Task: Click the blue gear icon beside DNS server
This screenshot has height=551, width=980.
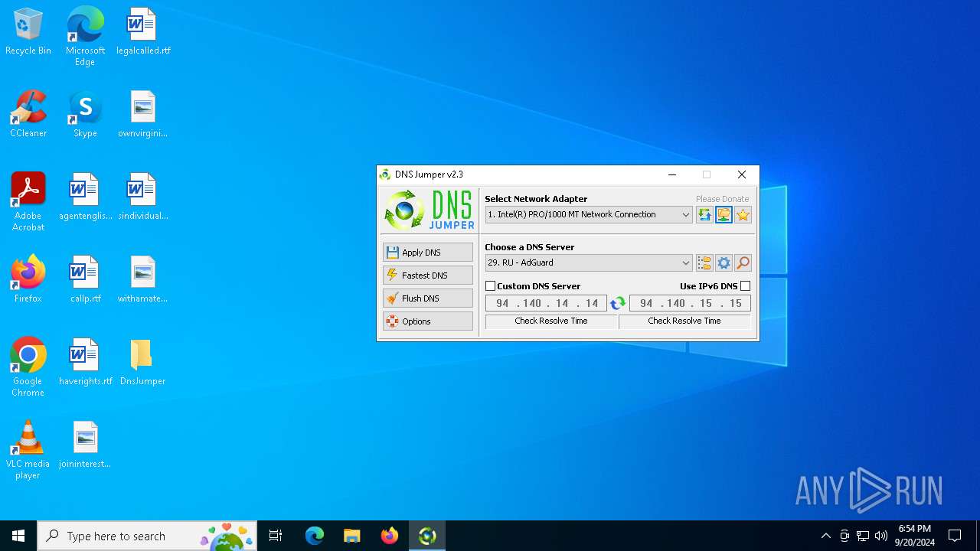Action: pyautogui.click(x=724, y=263)
